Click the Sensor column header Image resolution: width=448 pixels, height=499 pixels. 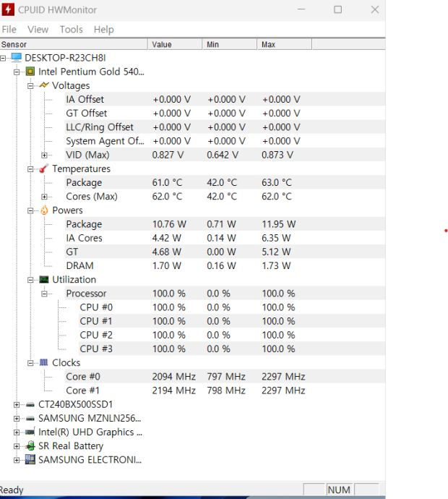pyautogui.click(x=74, y=44)
